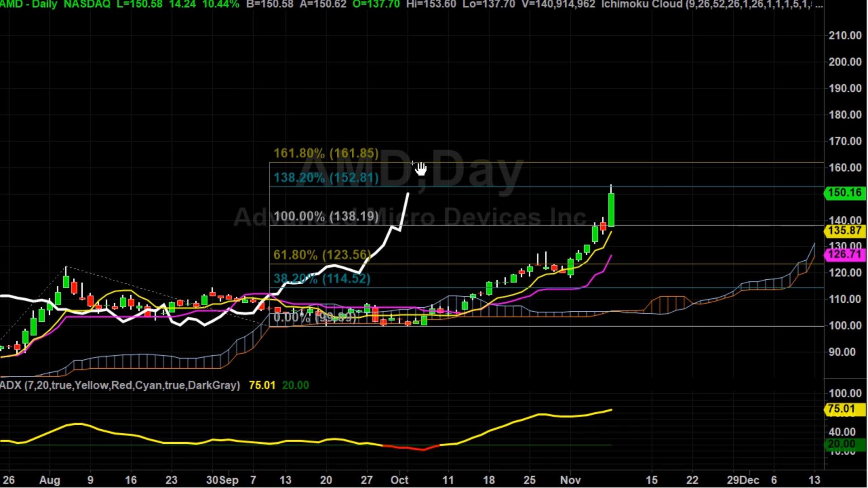Click the green 150.16 last price tag
868x488 pixels.
coord(845,193)
